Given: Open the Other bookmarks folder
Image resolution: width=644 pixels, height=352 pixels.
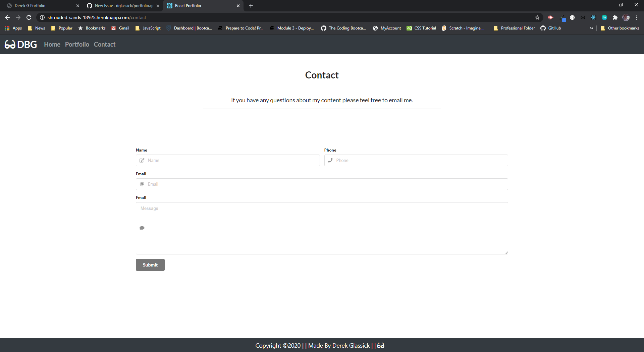Looking at the screenshot, I should tap(620, 28).
